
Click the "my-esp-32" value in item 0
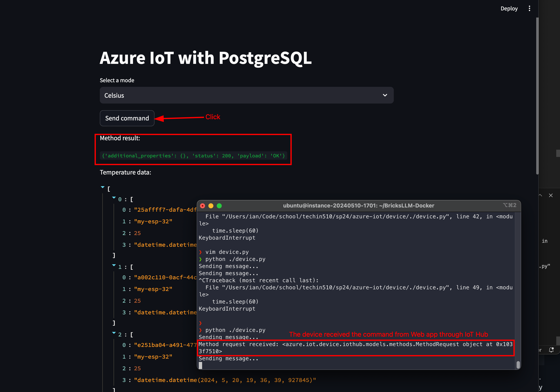point(153,221)
